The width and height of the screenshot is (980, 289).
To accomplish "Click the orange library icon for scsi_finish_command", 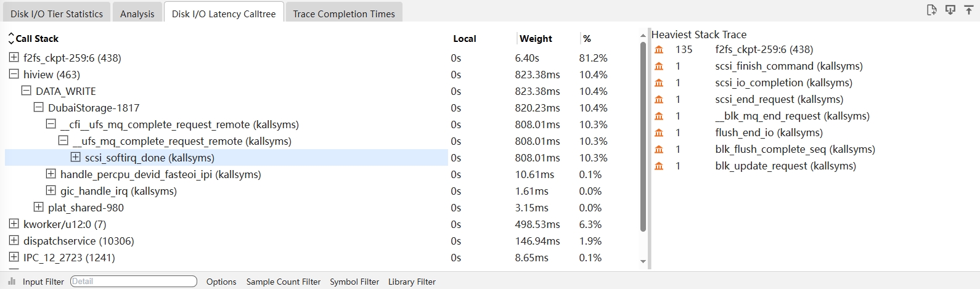I will click(659, 66).
